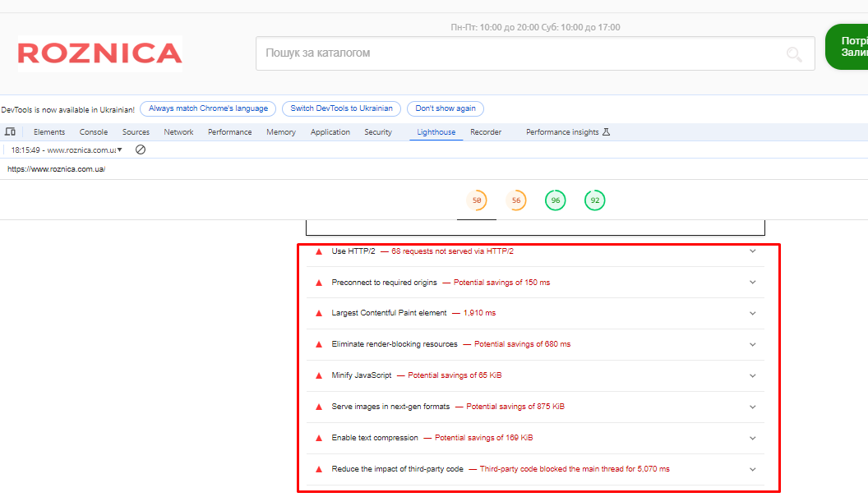Toggle the device toolbar icon
Image resolution: width=868 pixels, height=497 pixels.
pos(10,131)
